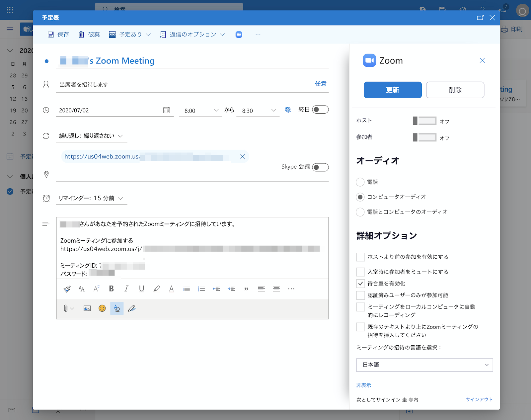Screen dimensions: 531x420
Task: Toggle the 終日 all-day switch
Action: (320, 110)
